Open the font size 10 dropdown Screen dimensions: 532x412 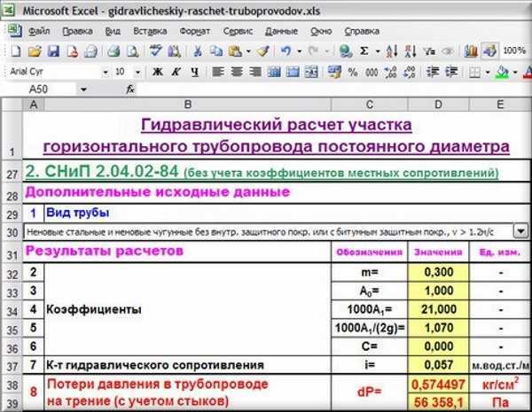137,73
